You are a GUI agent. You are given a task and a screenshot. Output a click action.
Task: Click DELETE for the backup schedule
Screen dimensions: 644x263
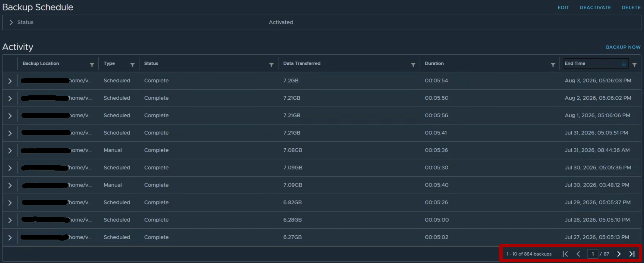pyautogui.click(x=631, y=7)
